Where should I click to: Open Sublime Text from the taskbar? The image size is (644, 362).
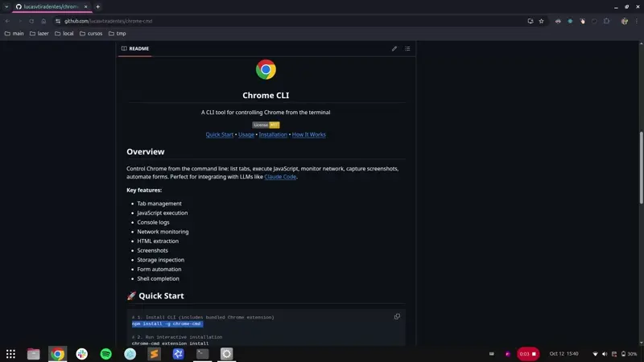click(x=154, y=354)
